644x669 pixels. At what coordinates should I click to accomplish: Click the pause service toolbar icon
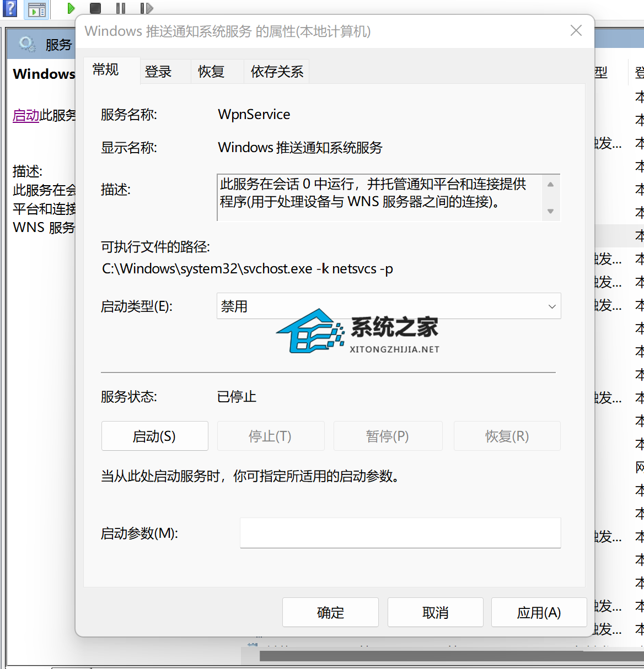(x=121, y=8)
